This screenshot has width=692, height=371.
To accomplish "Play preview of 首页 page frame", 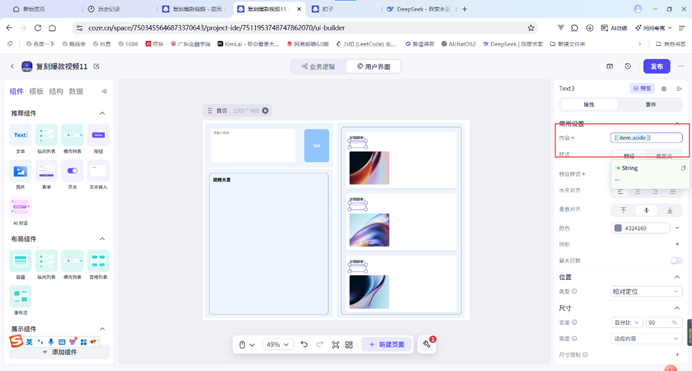I will 265,111.
